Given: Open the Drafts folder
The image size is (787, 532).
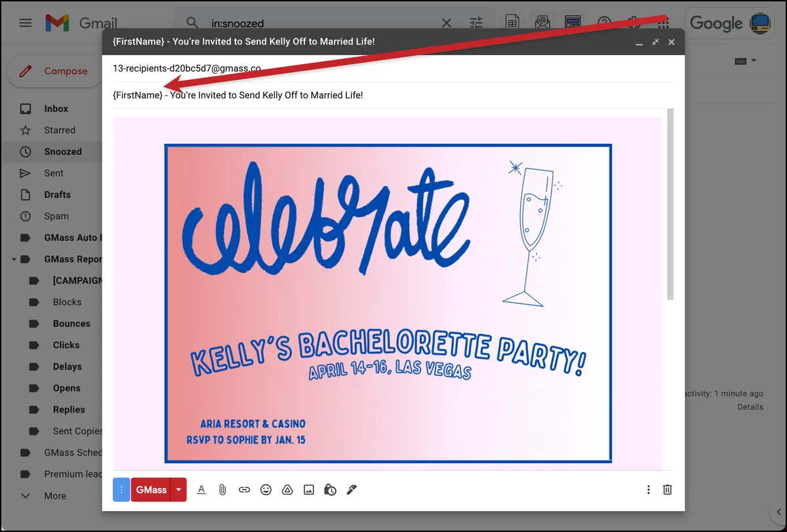Looking at the screenshot, I should coord(57,195).
